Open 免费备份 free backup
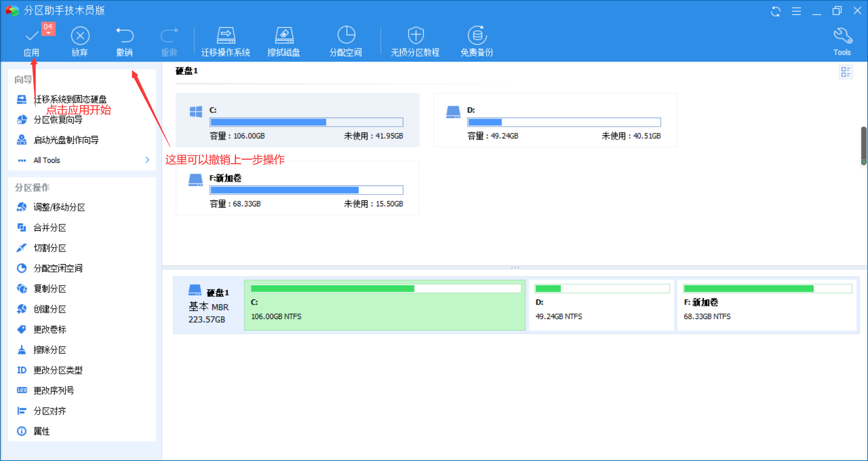This screenshot has height=461, width=868. click(477, 42)
